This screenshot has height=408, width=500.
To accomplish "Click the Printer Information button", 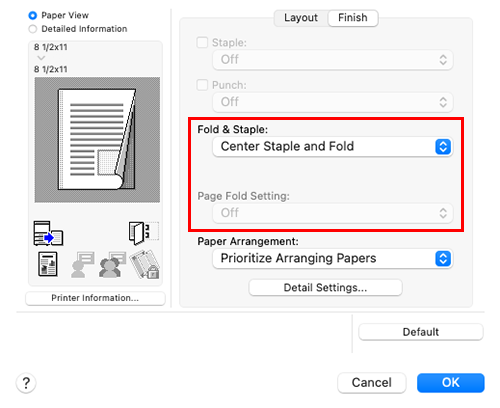I will click(95, 298).
